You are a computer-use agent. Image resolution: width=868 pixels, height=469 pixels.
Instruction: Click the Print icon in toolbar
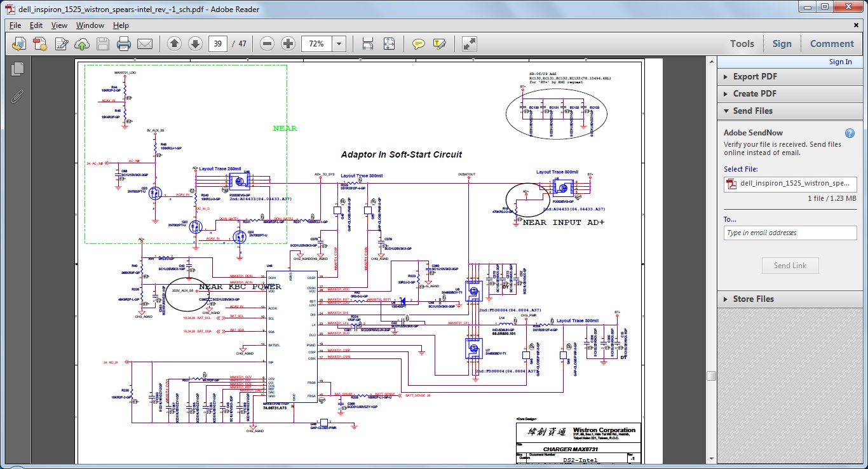pyautogui.click(x=124, y=44)
